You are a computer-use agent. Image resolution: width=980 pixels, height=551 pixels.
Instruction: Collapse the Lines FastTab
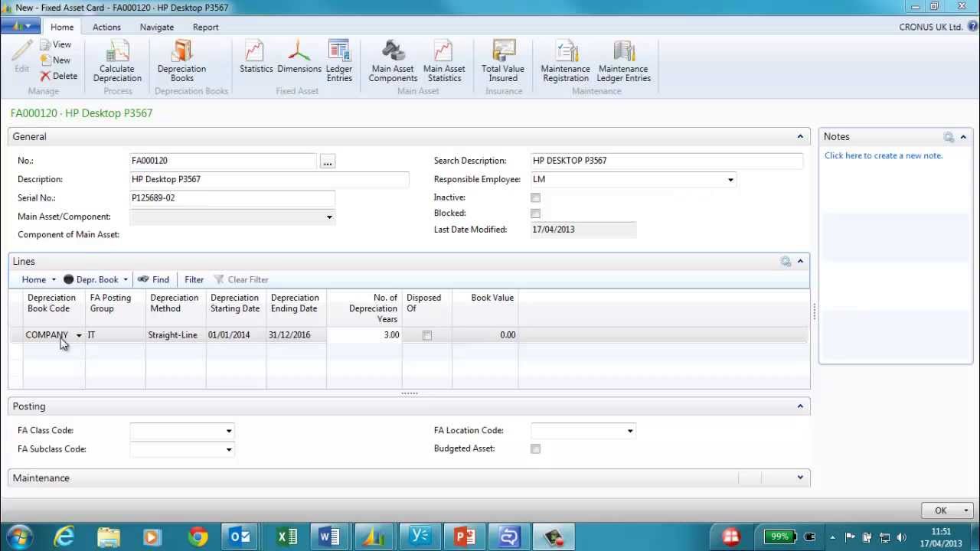tap(800, 262)
